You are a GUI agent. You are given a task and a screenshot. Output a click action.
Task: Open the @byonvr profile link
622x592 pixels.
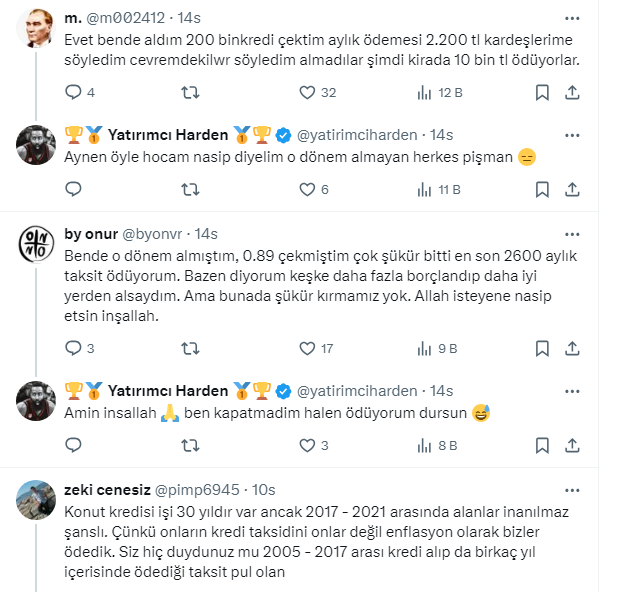click(x=155, y=234)
